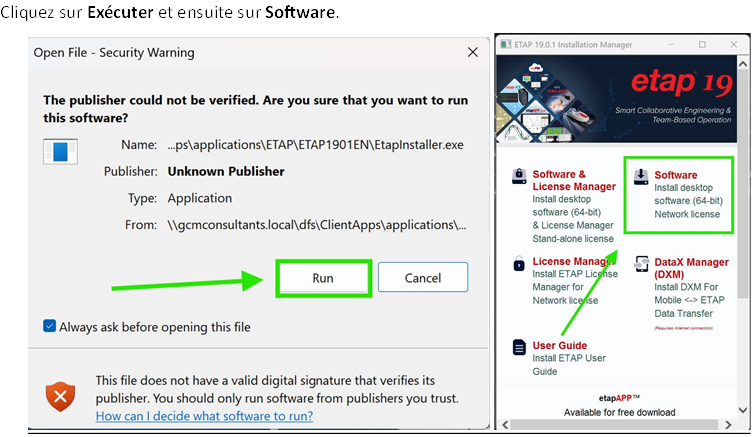Click the Software & License Manager lock-drive icon
The image size is (755, 437).
pos(519,176)
